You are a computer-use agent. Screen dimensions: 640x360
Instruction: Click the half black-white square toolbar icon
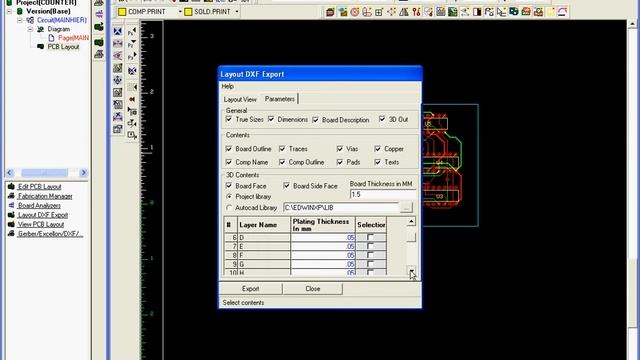pyautogui.click(x=477, y=12)
